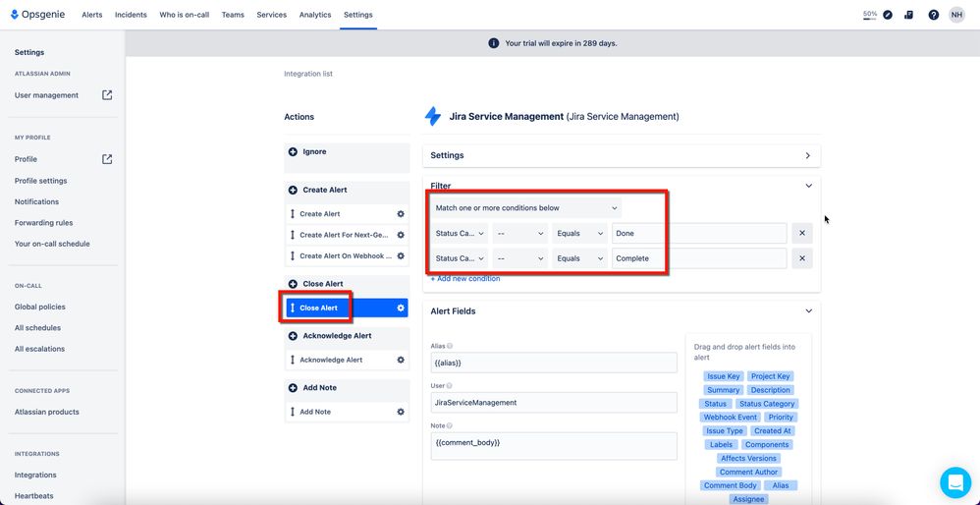This screenshot has height=505, width=980.
Task: Open Who is on-call tab
Action: (x=184, y=15)
